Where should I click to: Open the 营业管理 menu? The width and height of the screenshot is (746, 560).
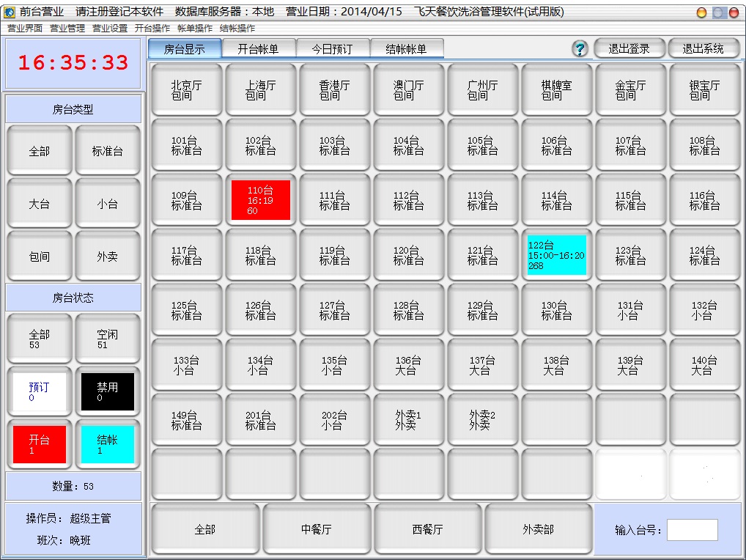(67, 29)
